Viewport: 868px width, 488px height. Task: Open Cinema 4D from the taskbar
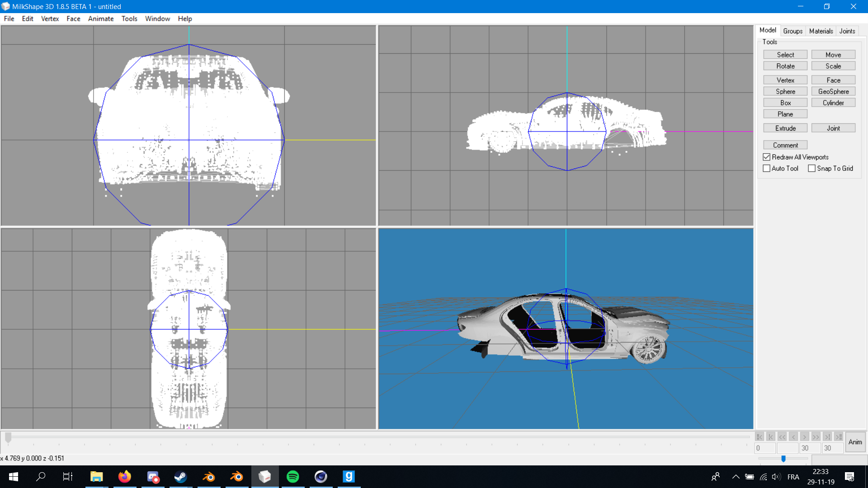click(321, 477)
